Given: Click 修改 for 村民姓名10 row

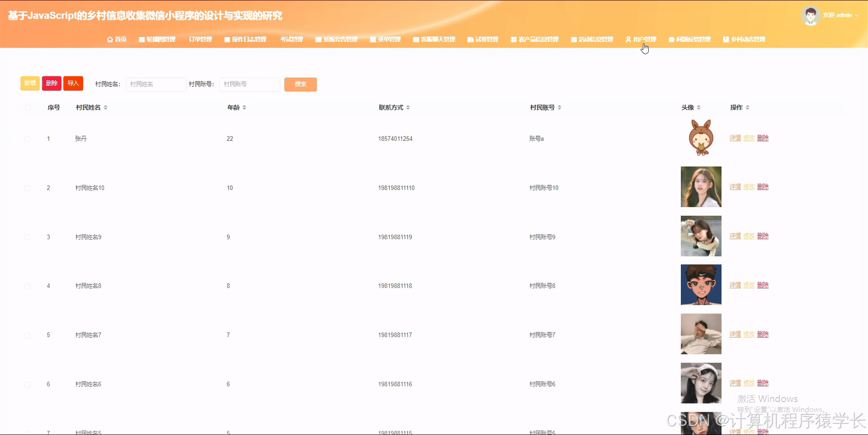Looking at the screenshot, I should 749,187.
